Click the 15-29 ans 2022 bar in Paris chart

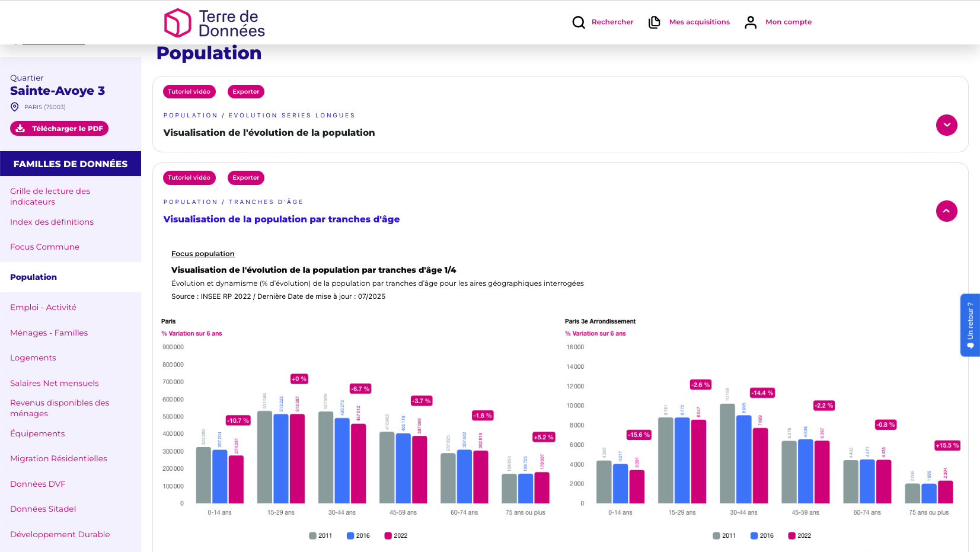click(x=297, y=458)
